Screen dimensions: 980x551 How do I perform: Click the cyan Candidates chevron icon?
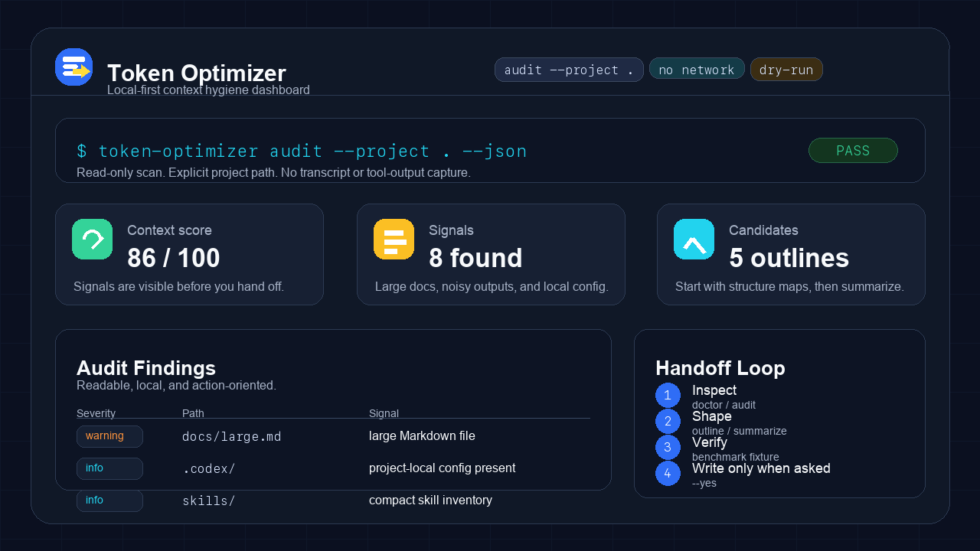(694, 240)
